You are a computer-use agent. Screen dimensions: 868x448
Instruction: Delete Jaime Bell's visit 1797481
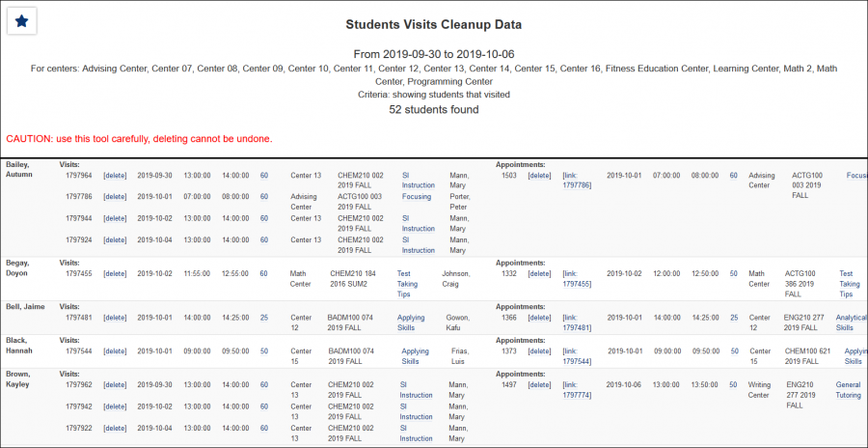click(115, 317)
